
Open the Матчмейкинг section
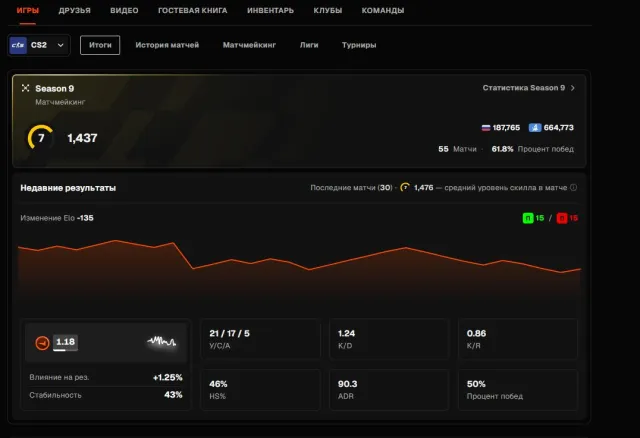249,45
